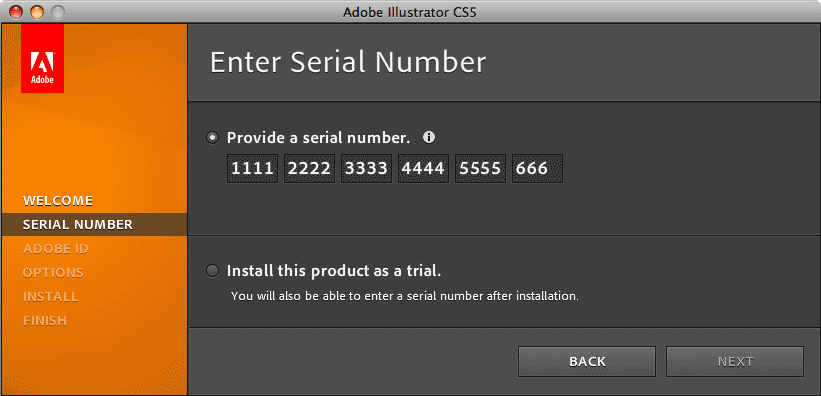This screenshot has width=821, height=396.
Task: Select Install this product as a trial
Action: coord(213,271)
